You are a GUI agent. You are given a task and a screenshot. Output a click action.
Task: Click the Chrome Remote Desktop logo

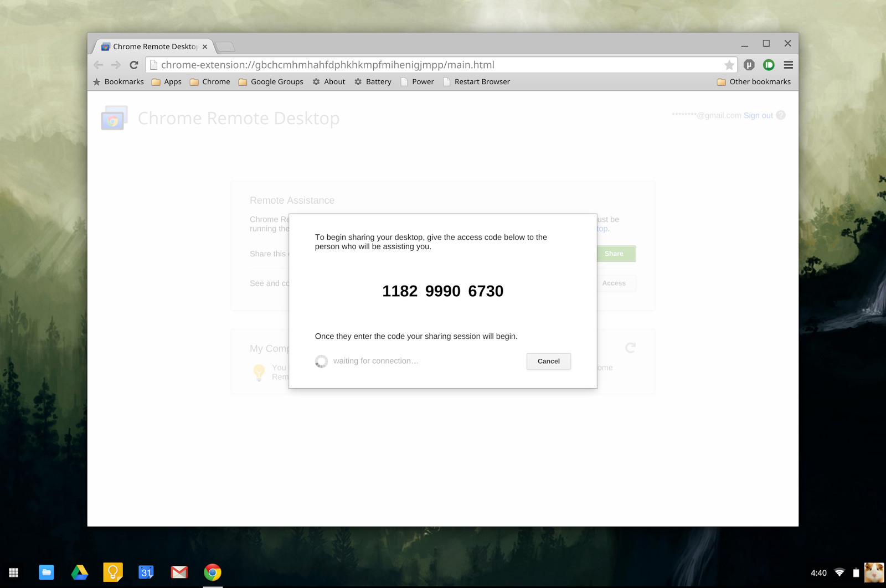click(114, 118)
